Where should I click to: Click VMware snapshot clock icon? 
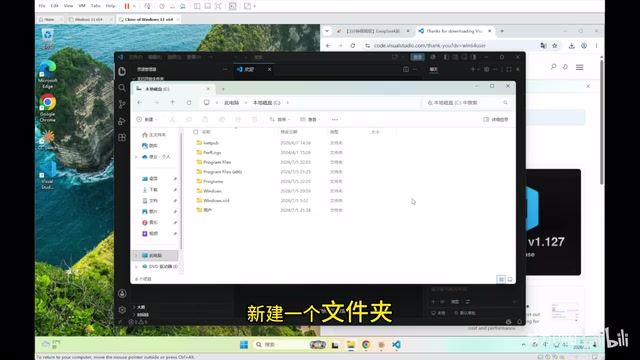[x=162, y=6]
